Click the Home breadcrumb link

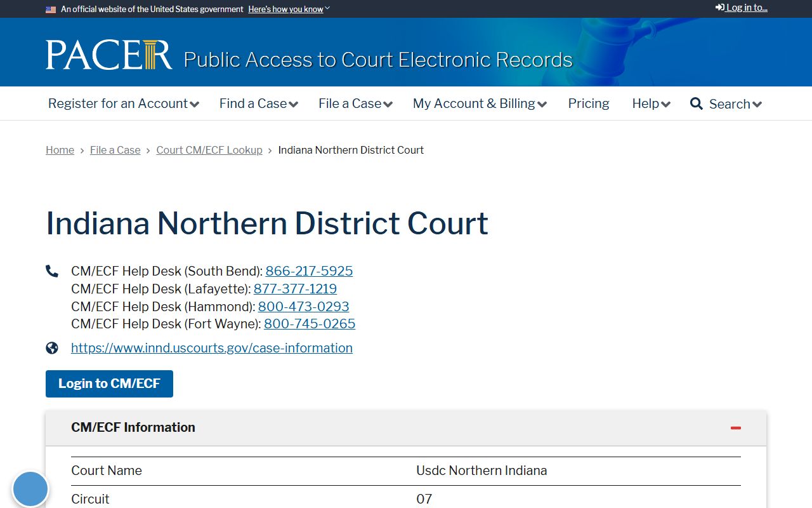(60, 150)
